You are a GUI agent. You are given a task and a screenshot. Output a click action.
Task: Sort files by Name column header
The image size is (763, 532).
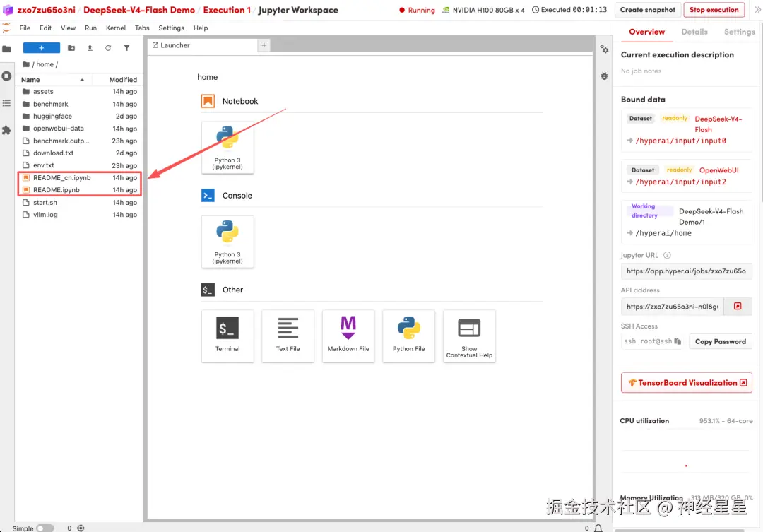click(52, 79)
